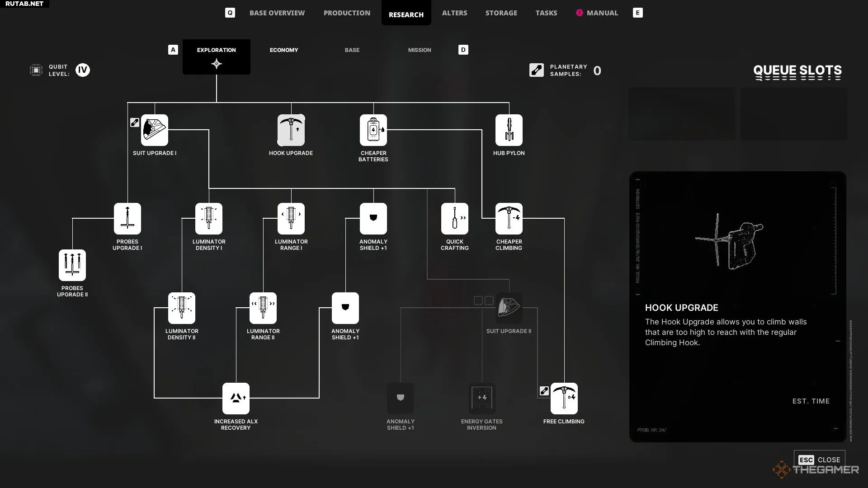The width and height of the screenshot is (868, 488).
Task: Select Luminator Range I icon
Action: click(291, 219)
